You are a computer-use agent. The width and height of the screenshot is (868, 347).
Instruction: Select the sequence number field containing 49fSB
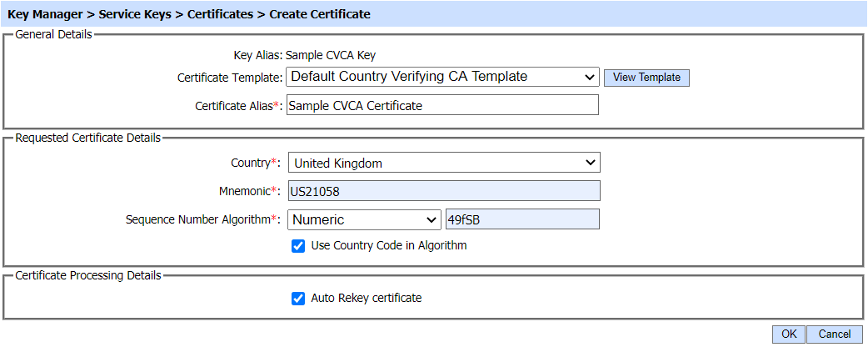tap(522, 219)
